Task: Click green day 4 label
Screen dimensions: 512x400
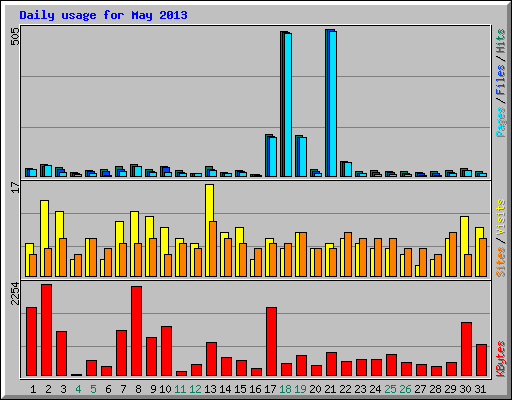Action: [x=78, y=389]
